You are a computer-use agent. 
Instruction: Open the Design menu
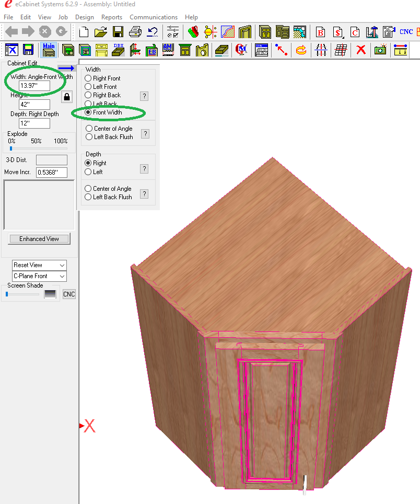coord(84,17)
